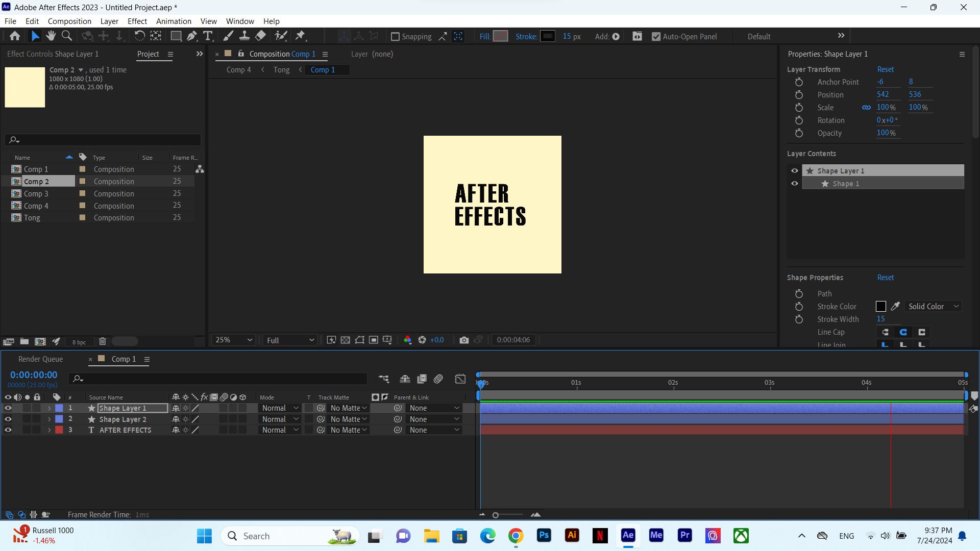The width and height of the screenshot is (980, 551).
Task: Open Solid Color stroke type dropdown
Action: tap(934, 307)
